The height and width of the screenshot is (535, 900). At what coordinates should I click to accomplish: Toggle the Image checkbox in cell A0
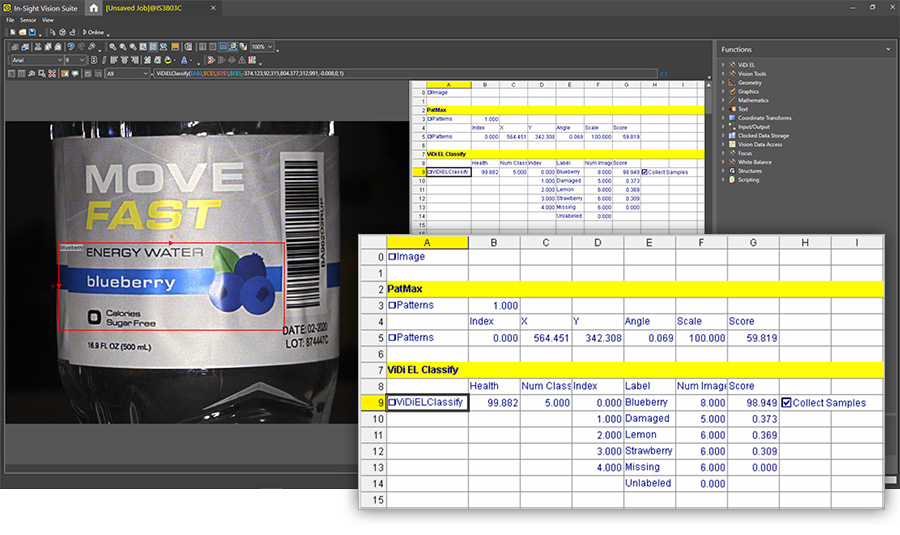tap(392, 257)
